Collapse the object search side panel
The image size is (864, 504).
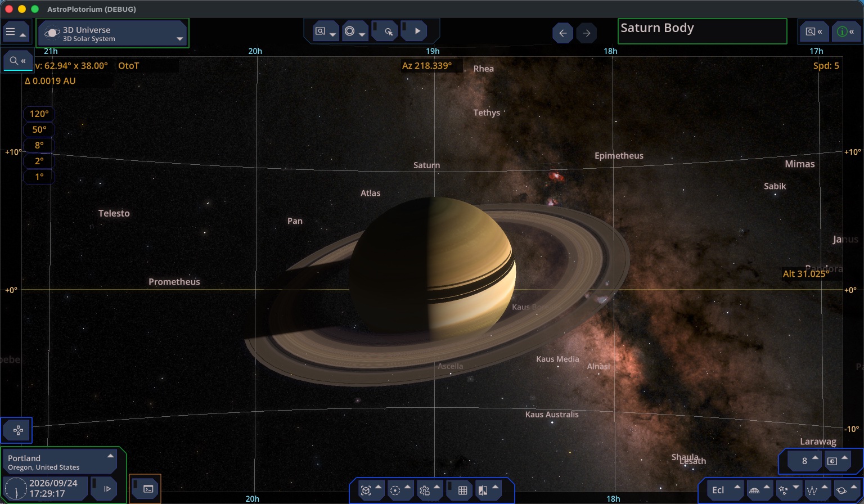pos(814,32)
